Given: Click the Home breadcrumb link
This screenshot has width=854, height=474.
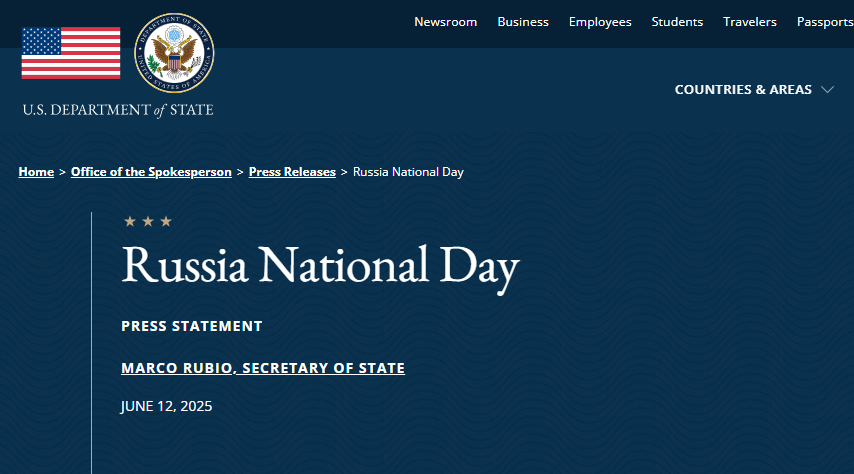Looking at the screenshot, I should pyautogui.click(x=36, y=172).
